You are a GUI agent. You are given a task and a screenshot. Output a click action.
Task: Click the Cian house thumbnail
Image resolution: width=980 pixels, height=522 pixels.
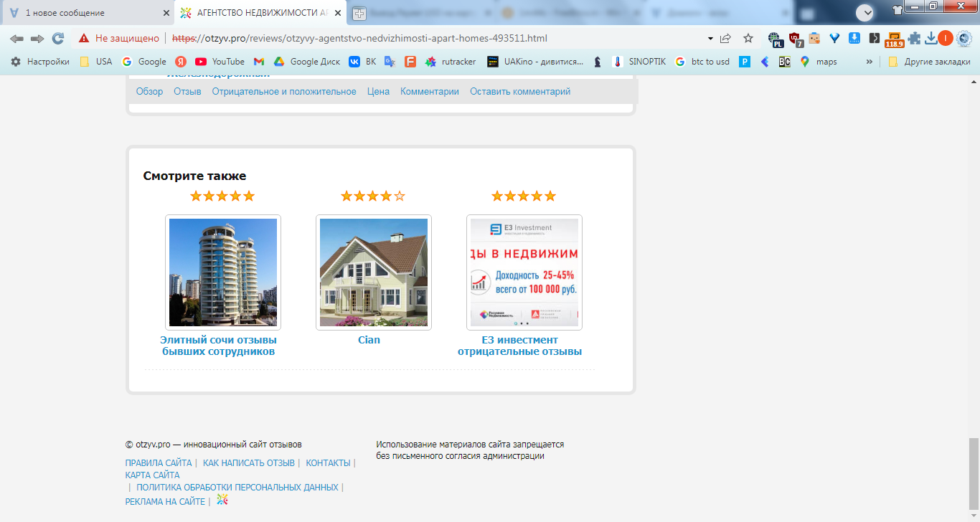[x=374, y=272]
